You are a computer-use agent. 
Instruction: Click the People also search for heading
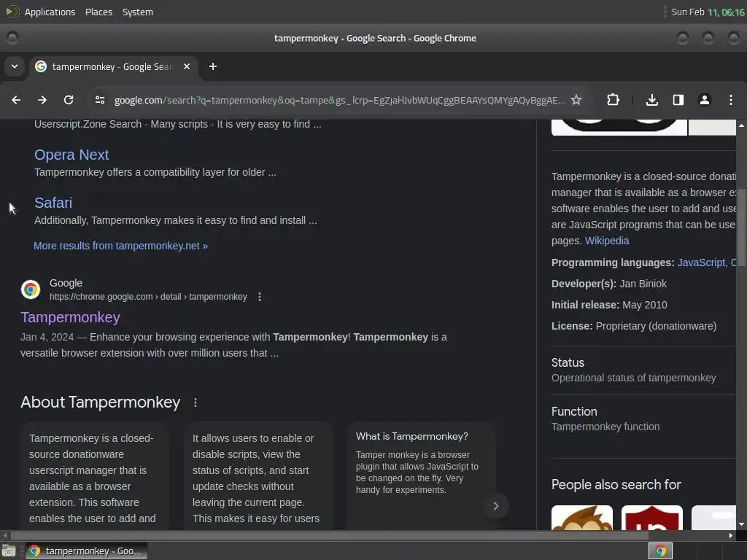click(x=616, y=485)
